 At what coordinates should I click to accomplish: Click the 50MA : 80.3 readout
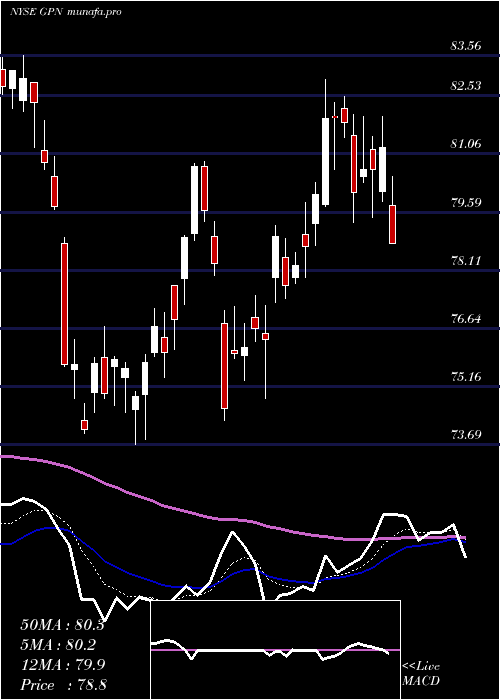[62, 625]
